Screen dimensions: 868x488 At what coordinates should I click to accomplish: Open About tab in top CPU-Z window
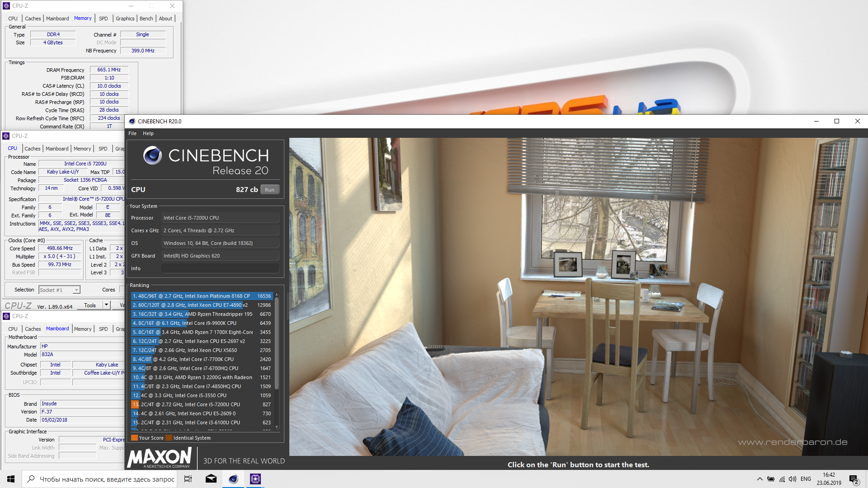[165, 19]
